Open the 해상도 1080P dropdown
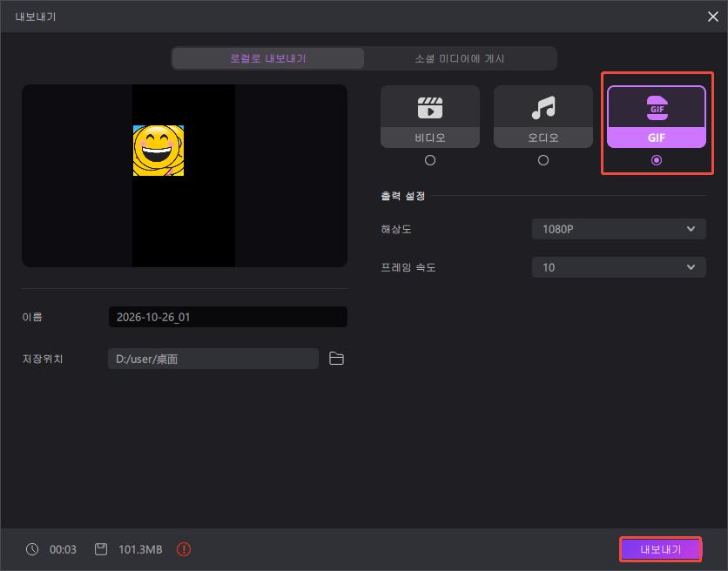 pos(618,229)
